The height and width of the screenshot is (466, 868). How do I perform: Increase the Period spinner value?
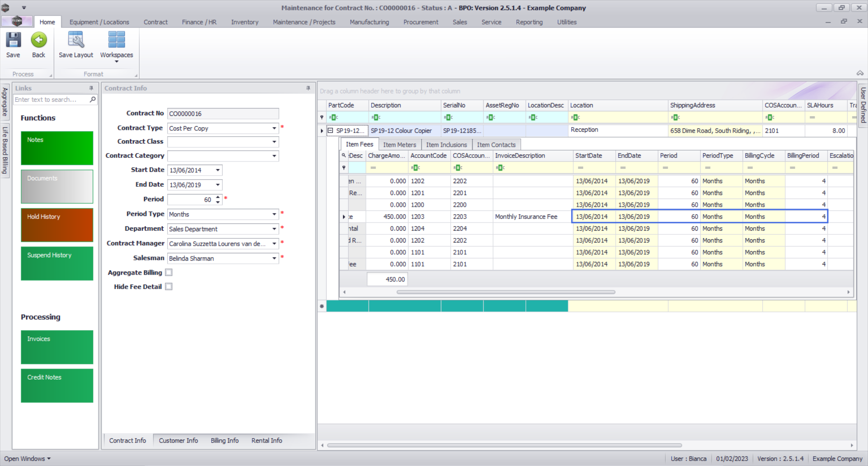pyautogui.click(x=218, y=197)
